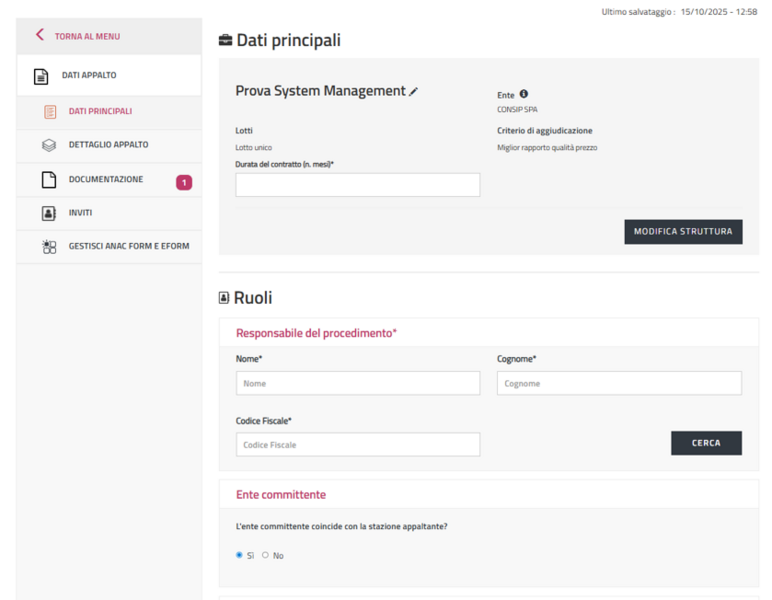Click the Torna al menu link
The width and height of the screenshot is (772, 600).
[x=87, y=36]
